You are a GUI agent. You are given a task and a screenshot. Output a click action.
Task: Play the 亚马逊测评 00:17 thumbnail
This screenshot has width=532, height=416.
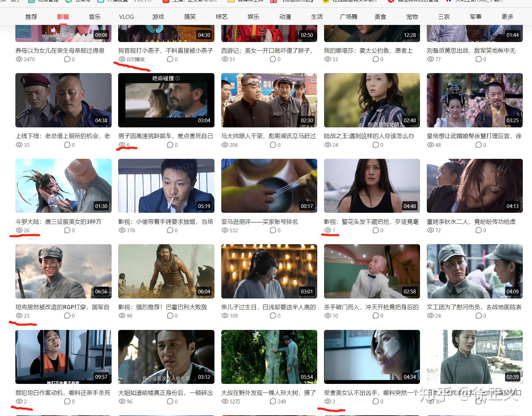tap(269, 186)
